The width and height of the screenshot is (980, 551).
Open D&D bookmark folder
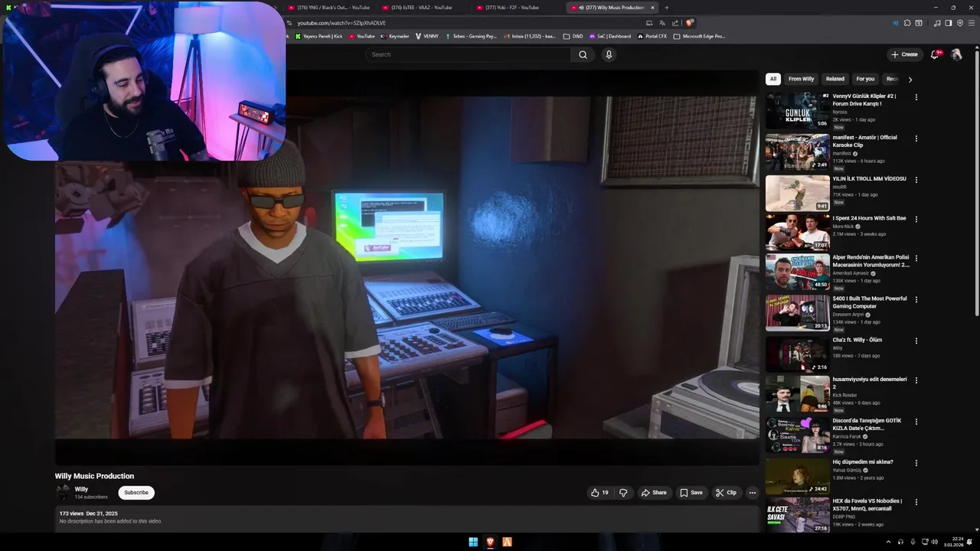pyautogui.click(x=573, y=36)
